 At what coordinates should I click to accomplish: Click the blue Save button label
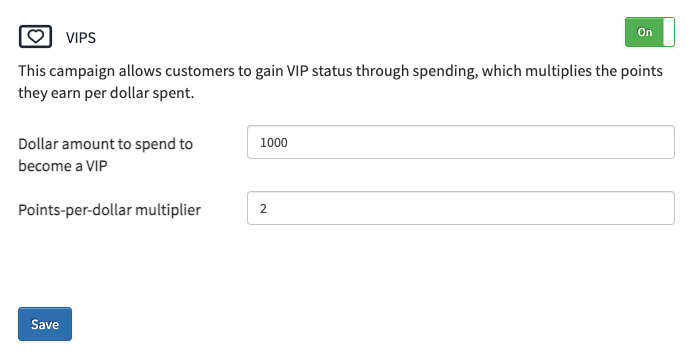[x=45, y=324]
